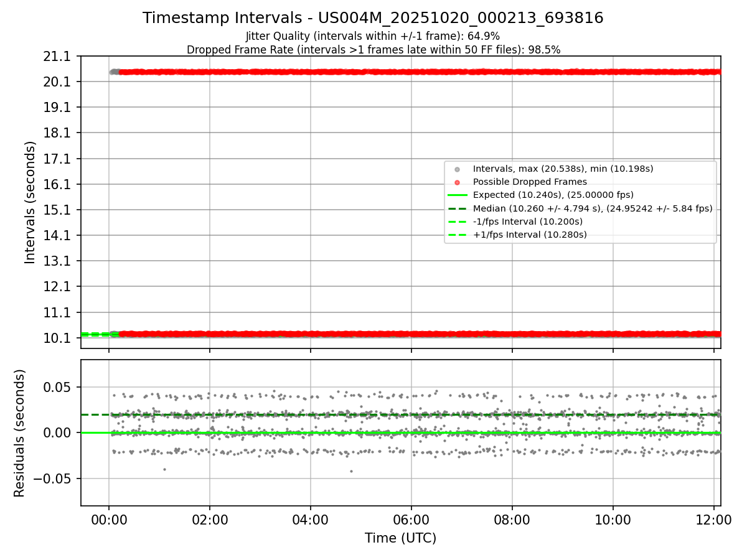
Task: Click legend entry "+1/fps Interval (10.280s)"
Action: (x=530, y=235)
